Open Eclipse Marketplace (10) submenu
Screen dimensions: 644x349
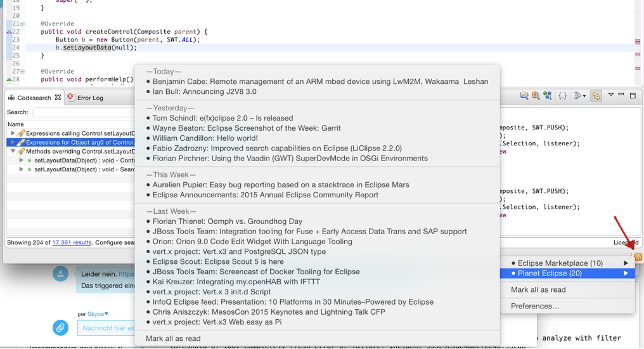coord(567,263)
